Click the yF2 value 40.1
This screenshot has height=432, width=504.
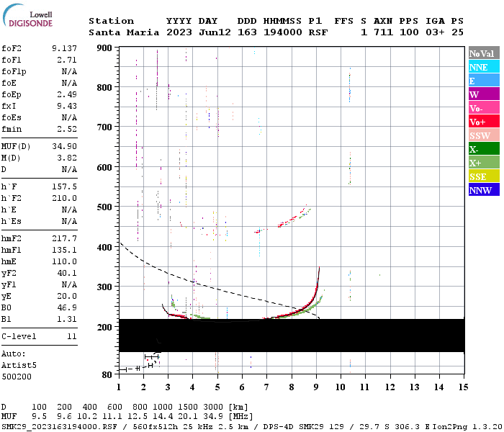(67, 273)
